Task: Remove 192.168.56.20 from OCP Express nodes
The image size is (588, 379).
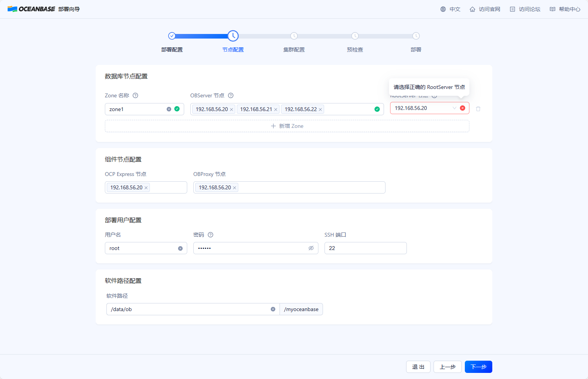Action: (x=146, y=188)
